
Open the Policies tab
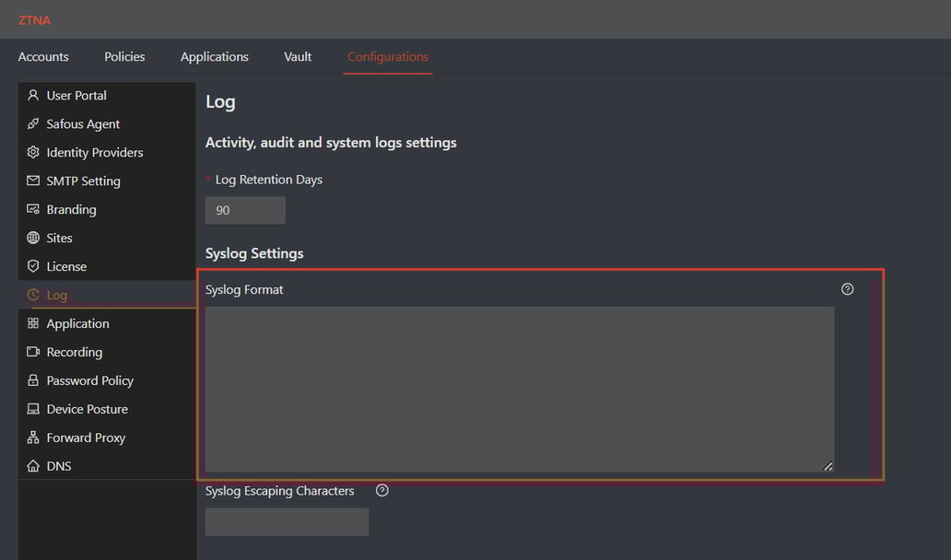tap(123, 56)
